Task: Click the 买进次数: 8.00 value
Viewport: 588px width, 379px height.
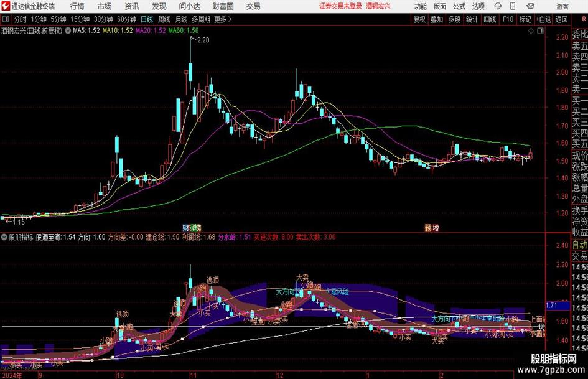Action: click(x=274, y=237)
